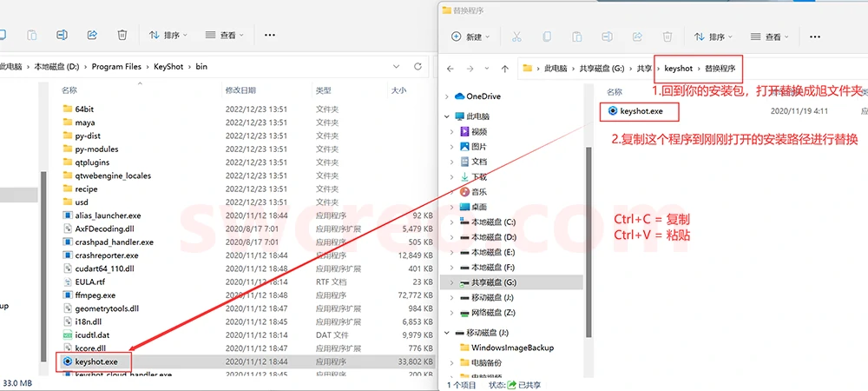This screenshot has height=391, width=868.
Task: Expand 本地磁盘 (C:) tree node
Action: click(453, 222)
